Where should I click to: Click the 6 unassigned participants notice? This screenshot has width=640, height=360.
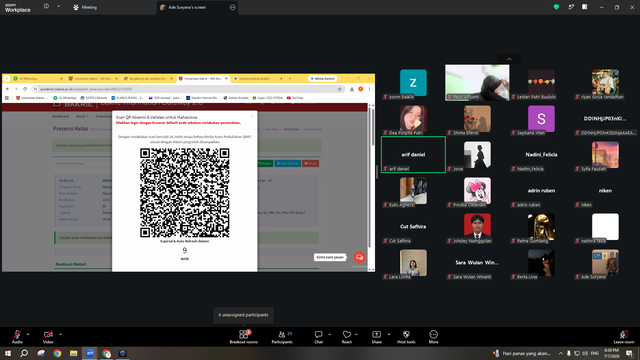click(243, 315)
